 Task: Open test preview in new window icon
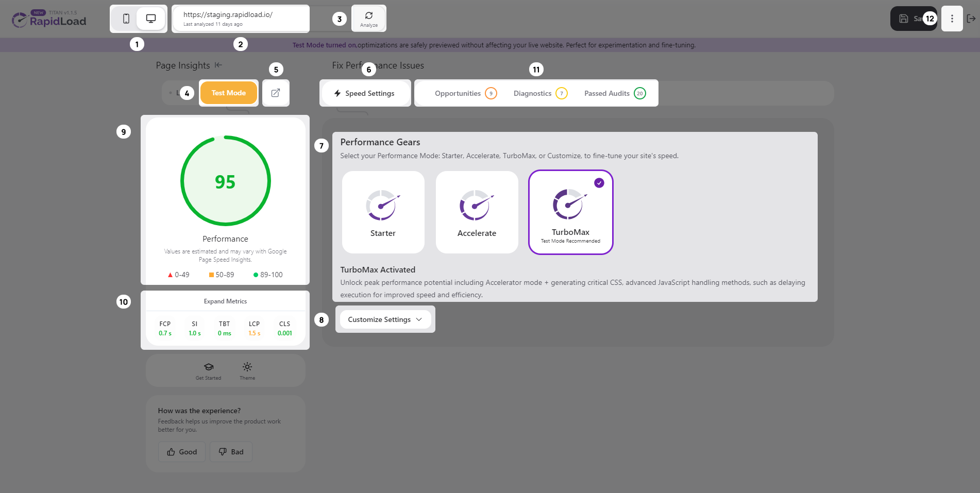pyautogui.click(x=276, y=93)
